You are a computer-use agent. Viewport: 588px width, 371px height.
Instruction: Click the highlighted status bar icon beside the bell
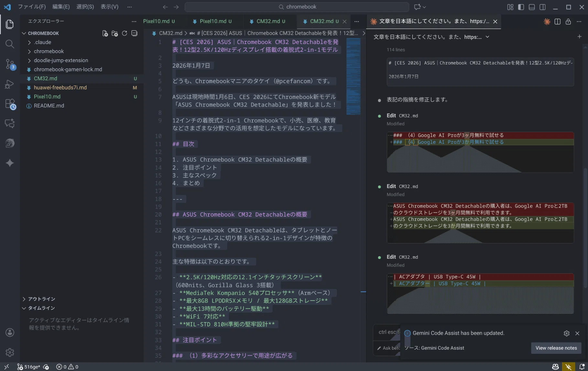pos(568,367)
